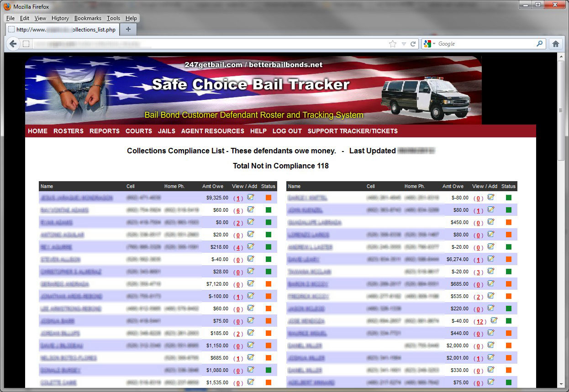Open SUPPORT TRACKER/TICKETS
The image size is (569, 392).
pyautogui.click(x=353, y=131)
